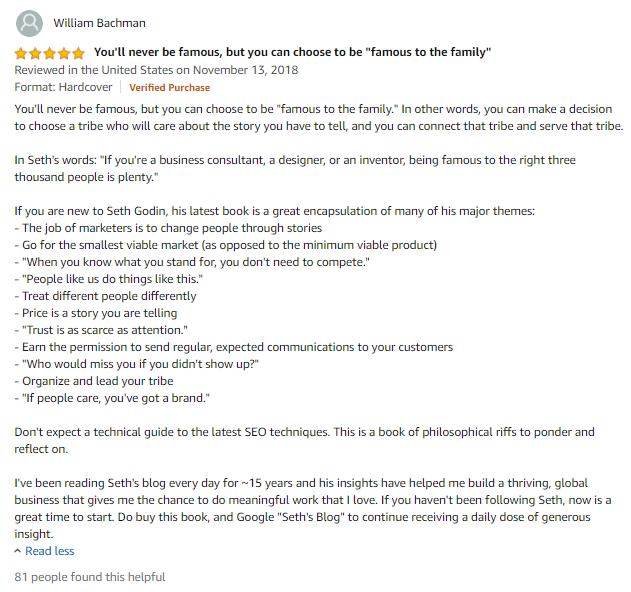Click the third gold rating star
This screenshot has height=592, width=631.
pyautogui.click(x=50, y=53)
